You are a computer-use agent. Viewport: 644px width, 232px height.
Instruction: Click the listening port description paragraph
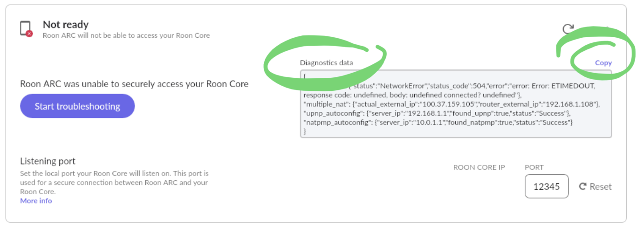coord(114,182)
